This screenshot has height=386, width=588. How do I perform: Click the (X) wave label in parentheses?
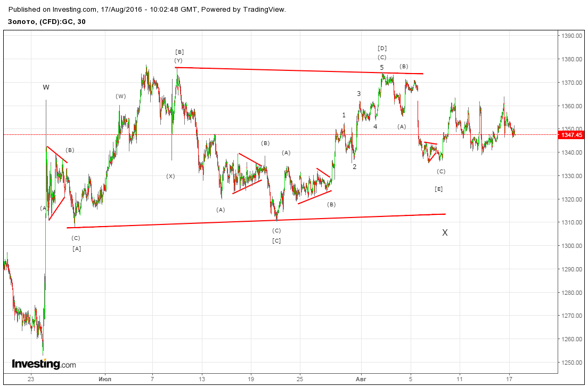click(x=170, y=176)
